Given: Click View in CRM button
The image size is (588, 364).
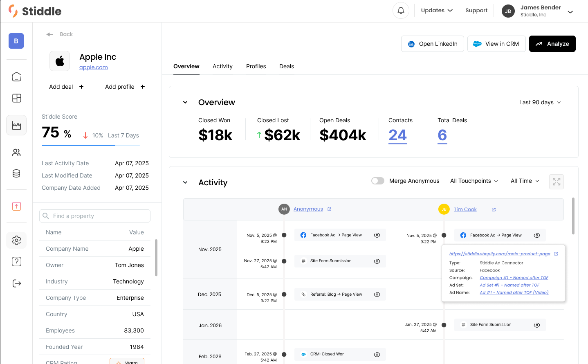Looking at the screenshot, I should pos(496,44).
